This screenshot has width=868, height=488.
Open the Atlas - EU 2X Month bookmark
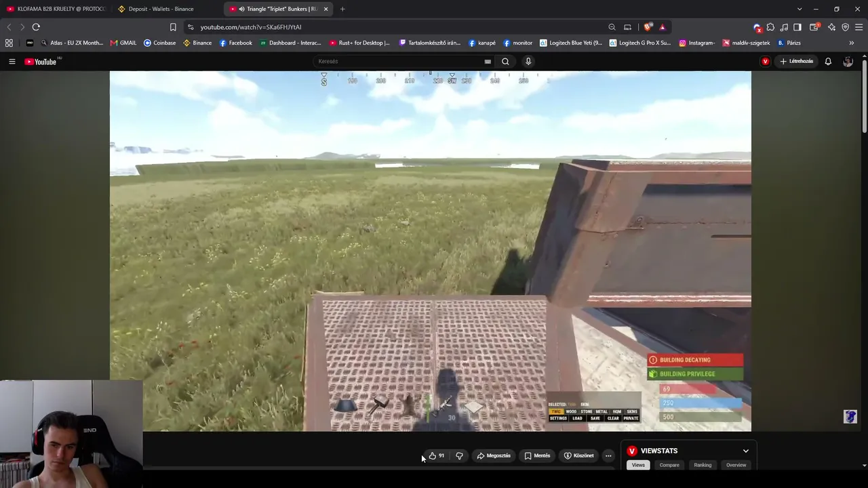pos(71,43)
